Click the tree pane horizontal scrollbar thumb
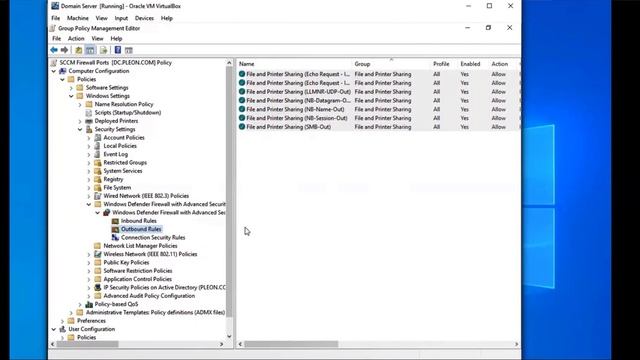Image resolution: width=640 pixels, height=360 pixels. (x=87, y=344)
